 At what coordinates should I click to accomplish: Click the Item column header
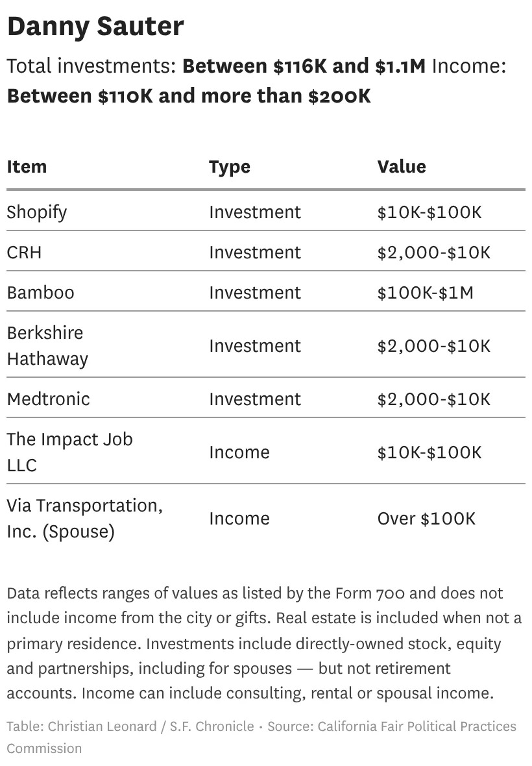tap(27, 167)
